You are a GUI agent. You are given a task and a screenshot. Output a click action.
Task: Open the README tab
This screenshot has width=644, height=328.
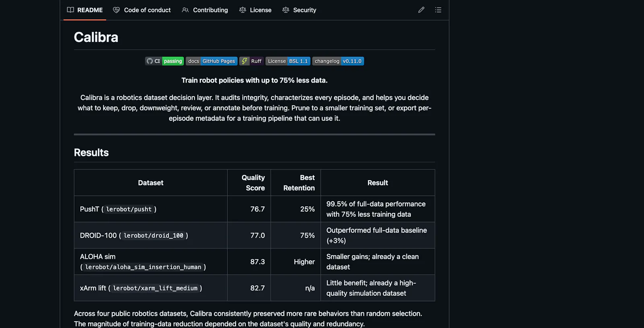coord(85,10)
